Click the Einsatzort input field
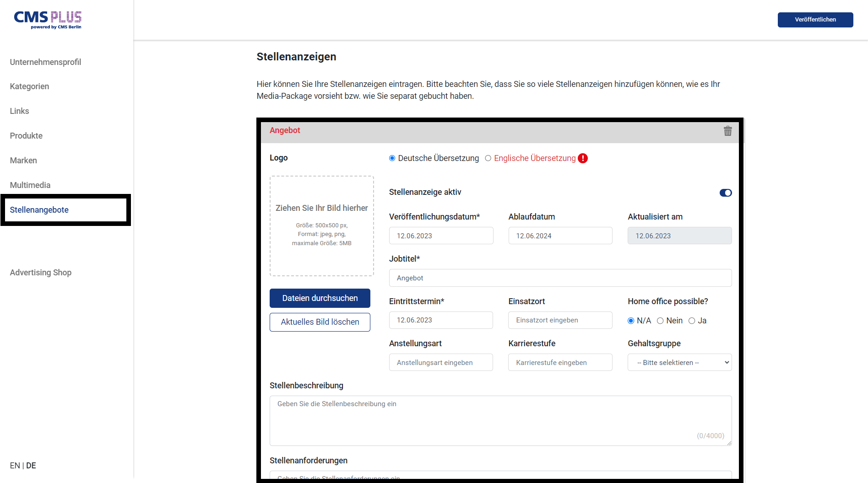Viewport: 868px width, 483px height. click(560, 320)
